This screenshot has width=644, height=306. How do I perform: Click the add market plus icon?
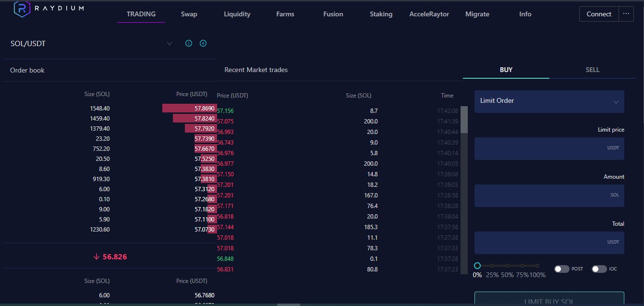[203, 43]
